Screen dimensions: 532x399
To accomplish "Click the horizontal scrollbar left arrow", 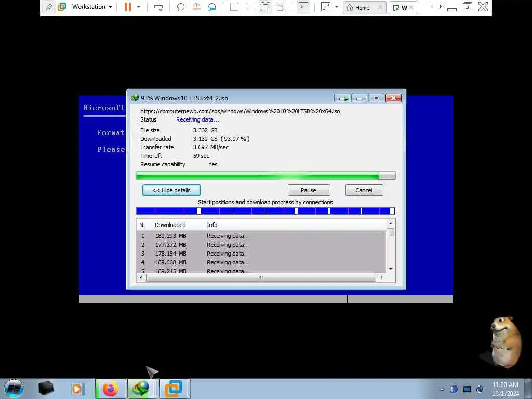I will (141, 277).
